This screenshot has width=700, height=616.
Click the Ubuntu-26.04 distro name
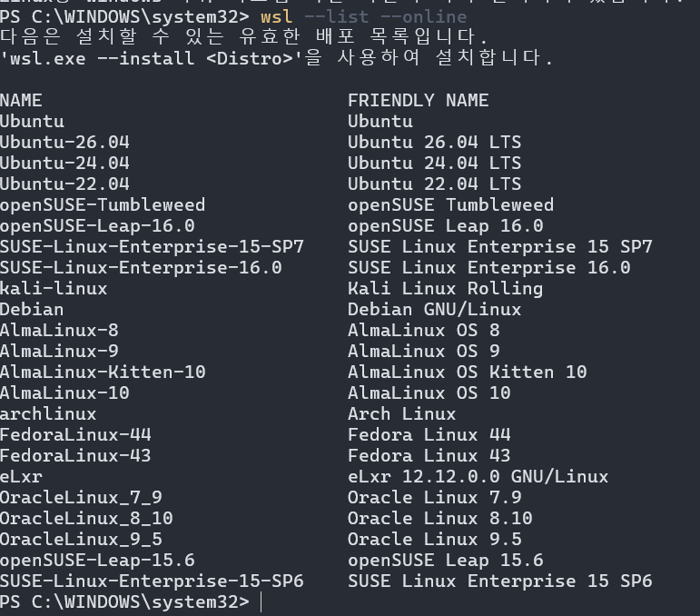tap(64, 143)
